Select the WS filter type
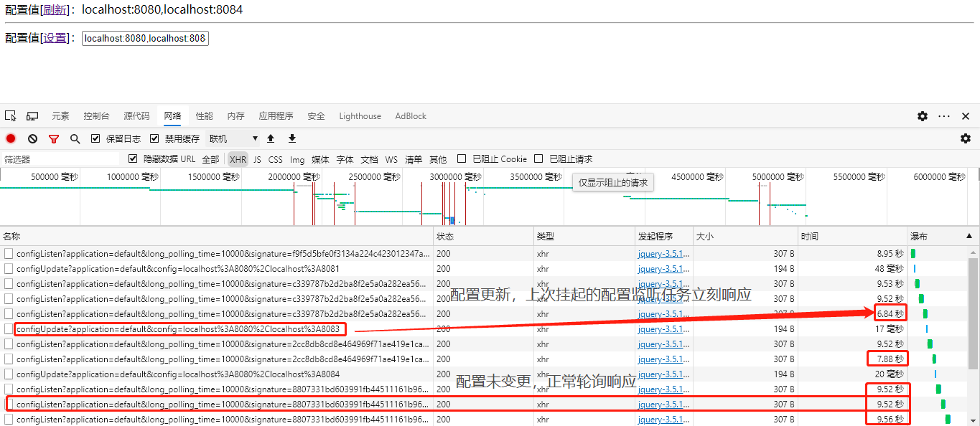 coord(391,159)
